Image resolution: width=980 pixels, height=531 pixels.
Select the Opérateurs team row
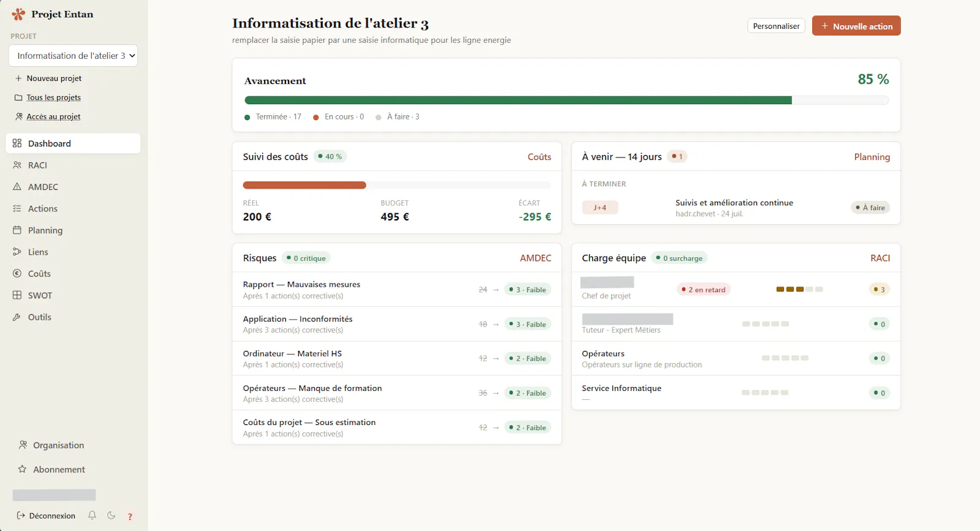736,358
